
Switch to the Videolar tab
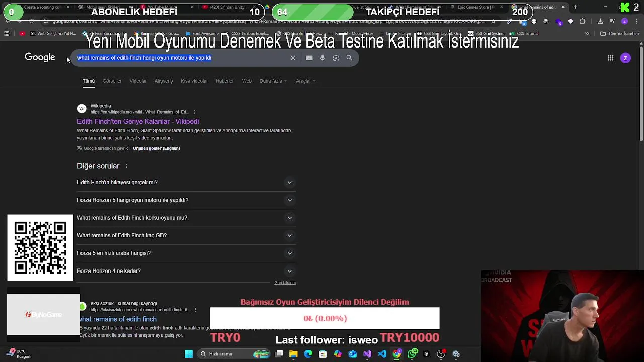138,81
